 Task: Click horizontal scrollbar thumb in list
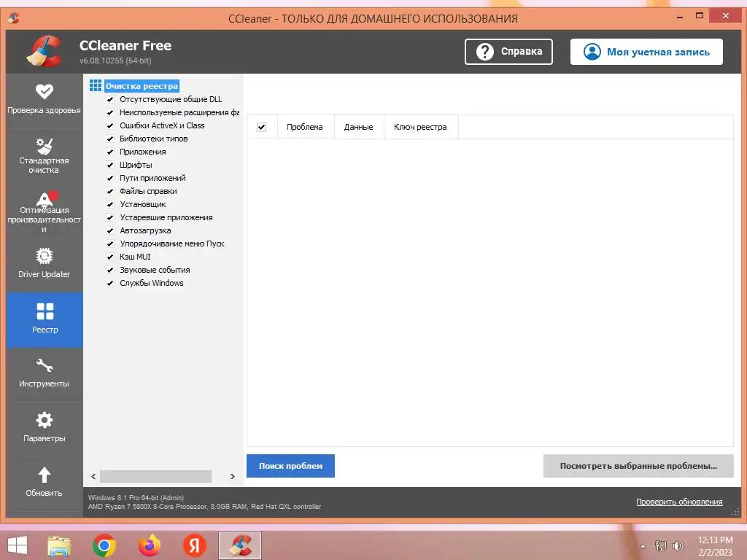pyautogui.click(x=155, y=476)
